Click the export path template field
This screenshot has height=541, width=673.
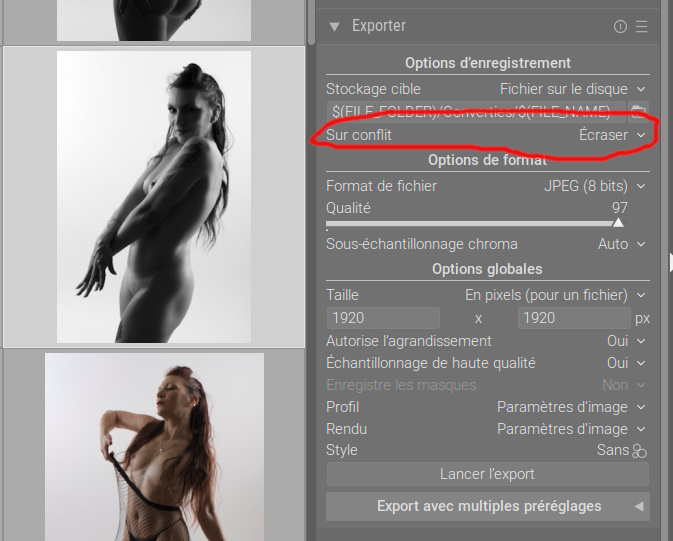coord(475,111)
